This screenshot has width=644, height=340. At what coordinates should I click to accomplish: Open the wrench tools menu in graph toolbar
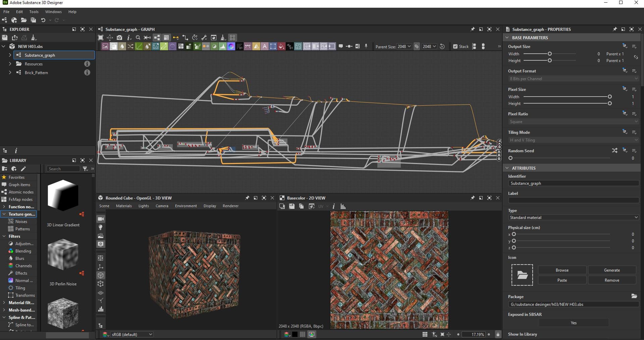tap(204, 38)
